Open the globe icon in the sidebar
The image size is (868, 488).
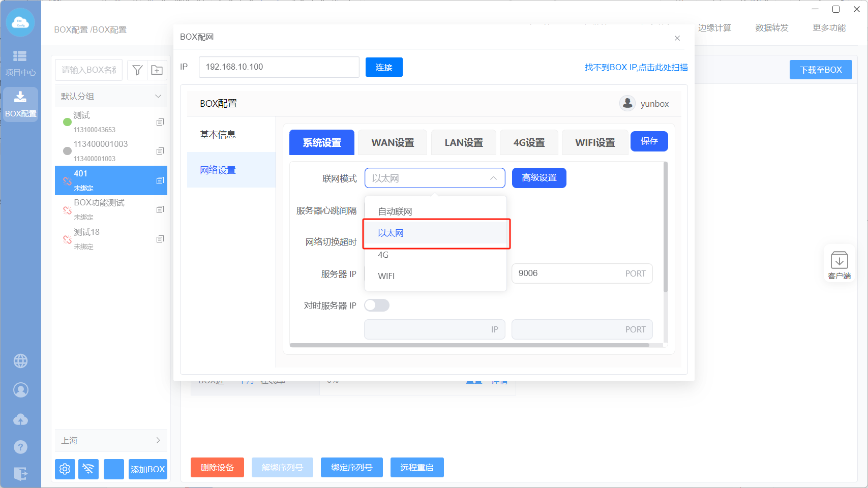pyautogui.click(x=20, y=361)
